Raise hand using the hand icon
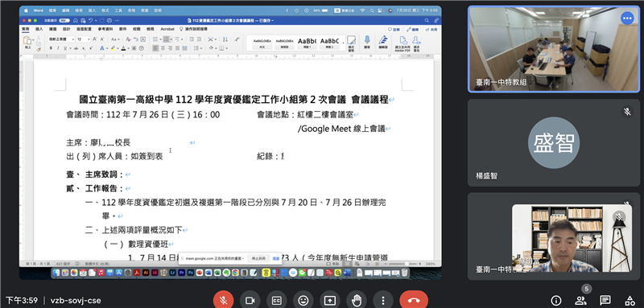644x308 pixels. (357, 301)
